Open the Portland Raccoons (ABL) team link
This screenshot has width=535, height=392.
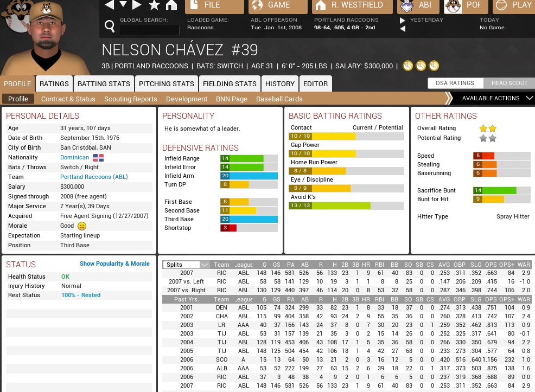[94, 177]
